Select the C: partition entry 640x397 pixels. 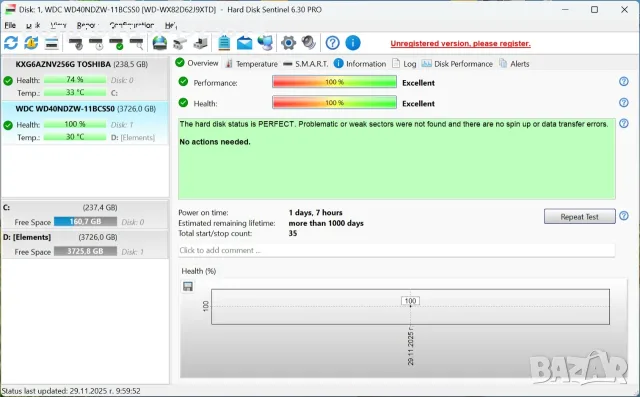coord(85,215)
